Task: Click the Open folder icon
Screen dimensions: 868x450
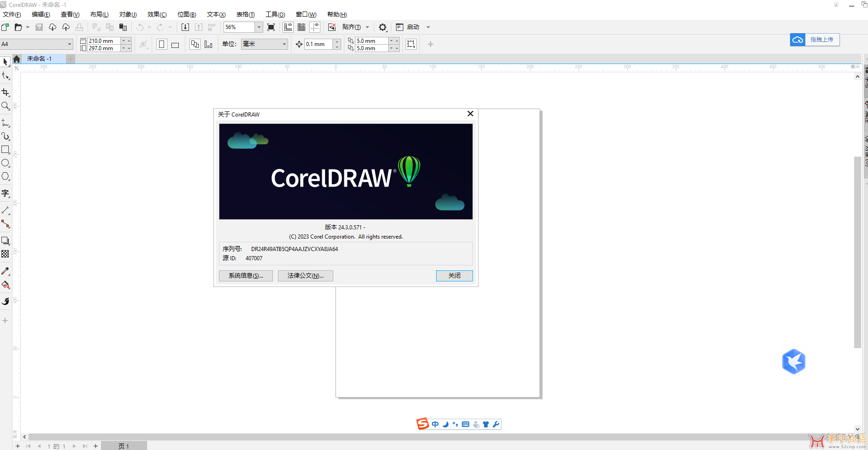Action: (x=18, y=27)
